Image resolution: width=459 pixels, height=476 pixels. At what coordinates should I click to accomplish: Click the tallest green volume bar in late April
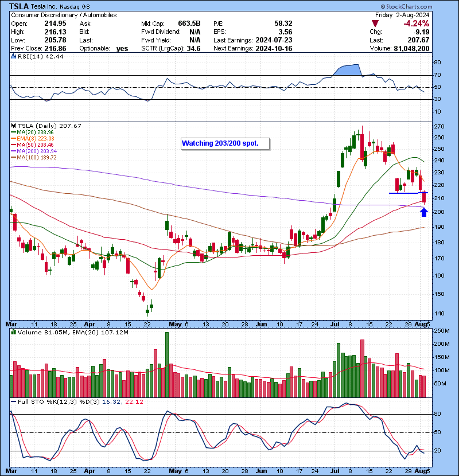pyautogui.click(x=167, y=365)
